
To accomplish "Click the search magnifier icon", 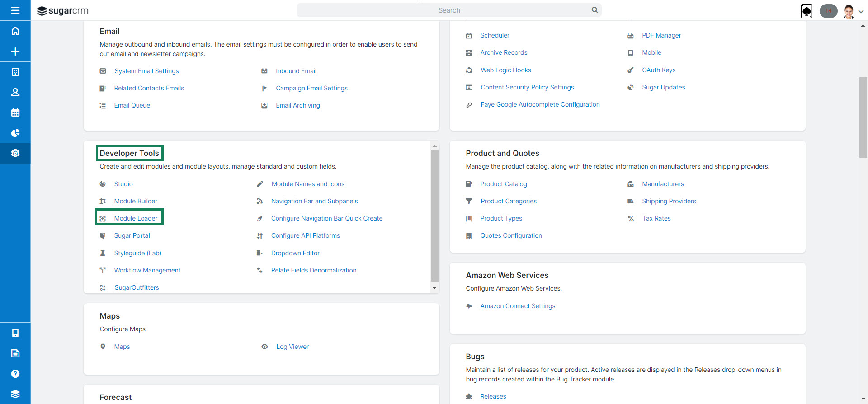I will (595, 10).
